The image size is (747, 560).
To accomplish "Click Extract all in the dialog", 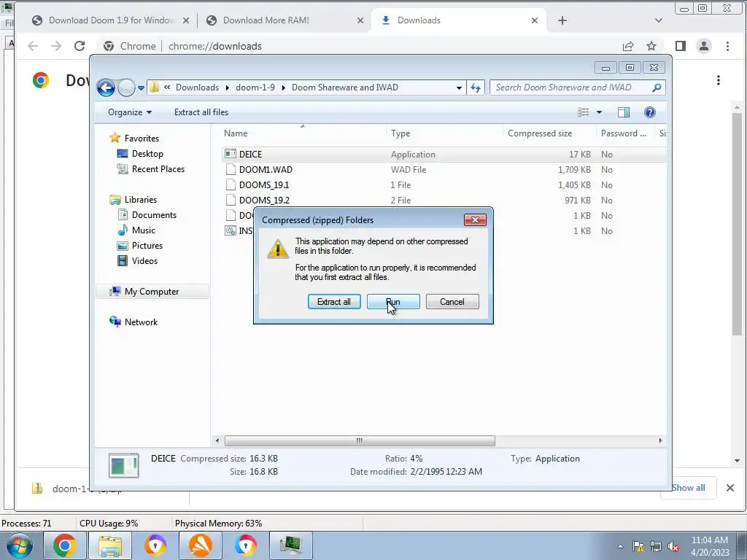I will pos(334,301).
